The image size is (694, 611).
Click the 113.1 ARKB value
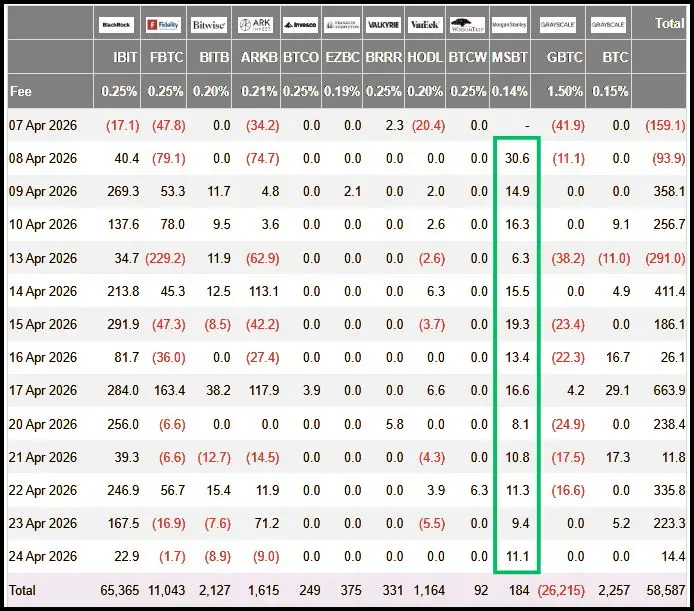pos(263,291)
